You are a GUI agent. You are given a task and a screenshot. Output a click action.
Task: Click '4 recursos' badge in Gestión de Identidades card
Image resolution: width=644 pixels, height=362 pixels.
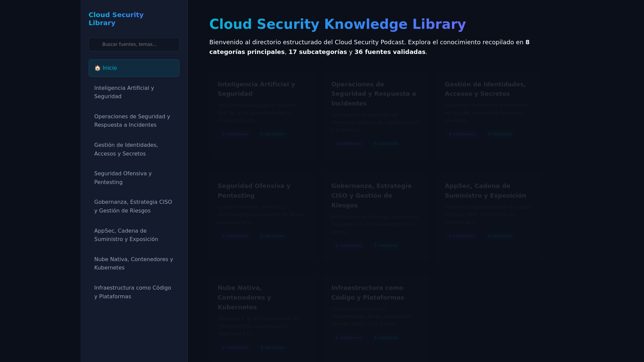[499, 134]
